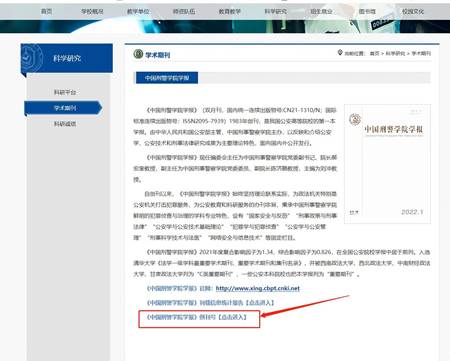Select 科学研究 in the top navigation
The width and height of the screenshot is (450, 361).
(276, 11)
